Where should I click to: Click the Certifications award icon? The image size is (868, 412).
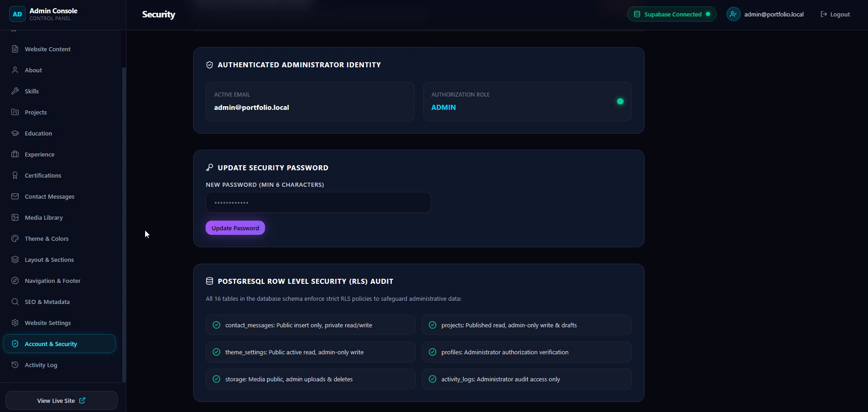click(15, 175)
